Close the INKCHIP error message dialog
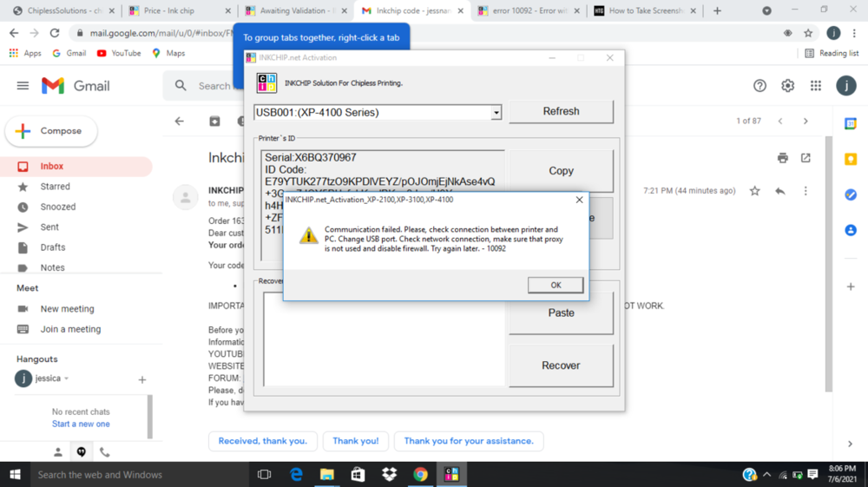 579,200
